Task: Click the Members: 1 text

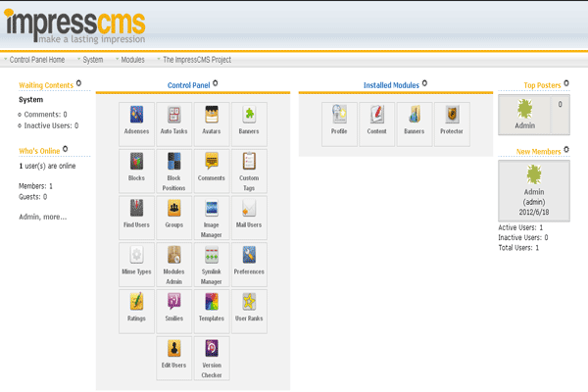Action: click(35, 186)
